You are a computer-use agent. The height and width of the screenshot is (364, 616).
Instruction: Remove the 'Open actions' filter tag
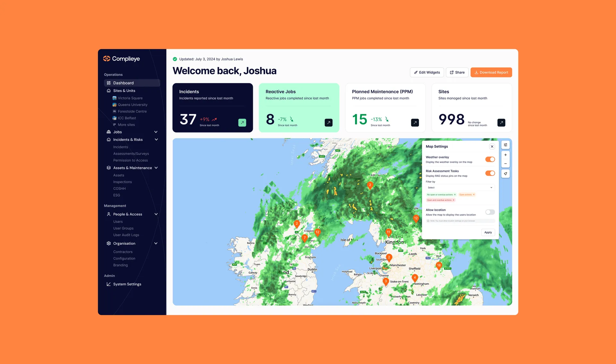(x=474, y=195)
